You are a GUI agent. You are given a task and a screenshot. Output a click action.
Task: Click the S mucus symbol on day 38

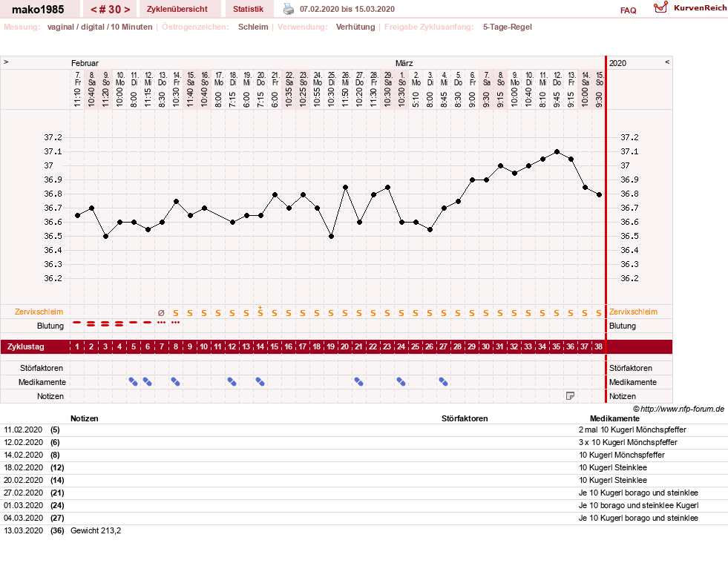pos(599,313)
